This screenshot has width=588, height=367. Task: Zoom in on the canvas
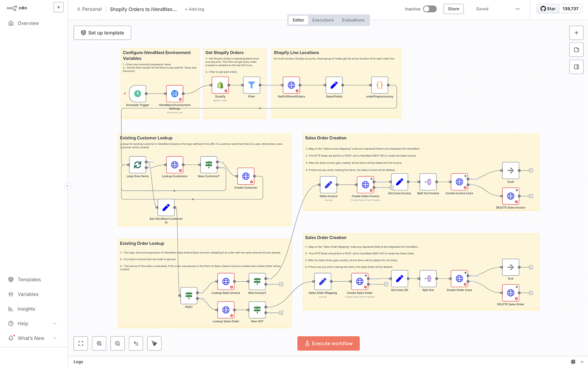(99, 343)
